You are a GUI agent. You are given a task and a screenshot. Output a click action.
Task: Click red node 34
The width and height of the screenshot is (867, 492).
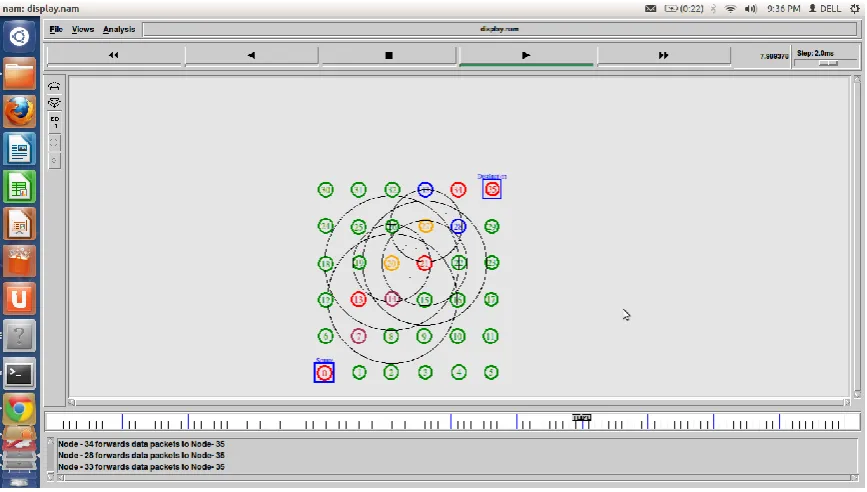pyautogui.click(x=458, y=190)
